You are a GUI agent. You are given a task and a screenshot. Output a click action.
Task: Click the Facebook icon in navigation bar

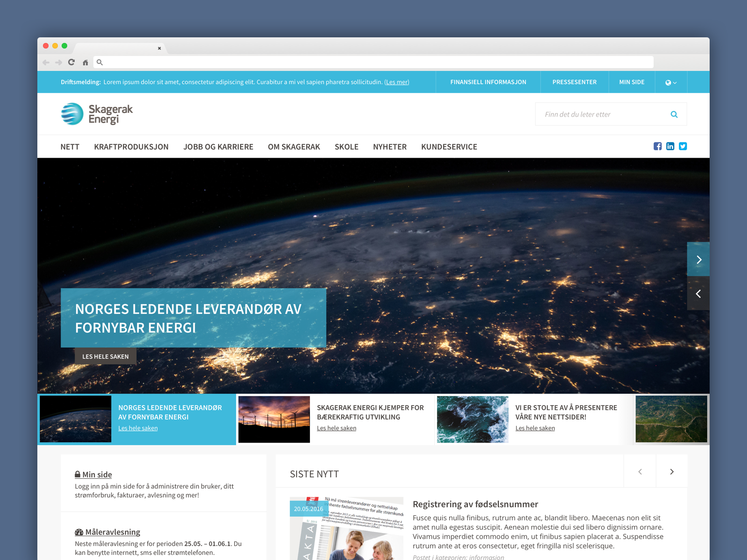[657, 146]
